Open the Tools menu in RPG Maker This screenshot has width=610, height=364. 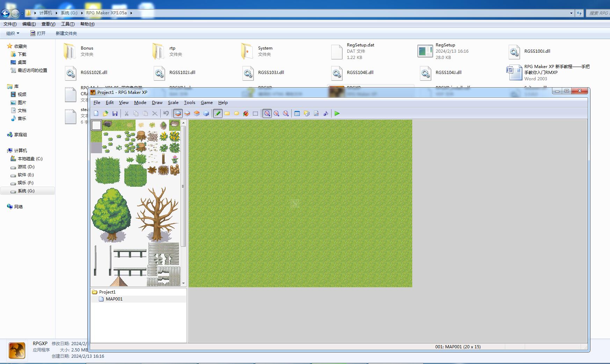tap(189, 103)
